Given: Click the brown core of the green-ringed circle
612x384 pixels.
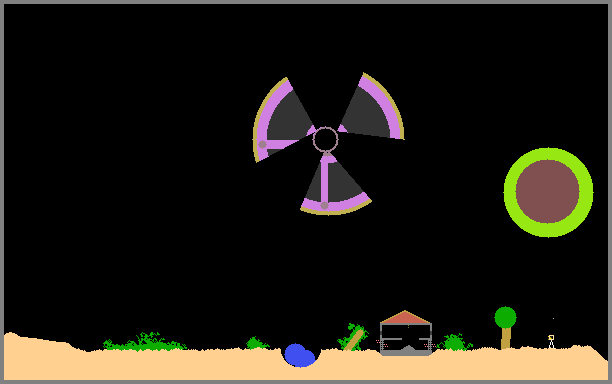Looking at the screenshot, I should point(548,192).
